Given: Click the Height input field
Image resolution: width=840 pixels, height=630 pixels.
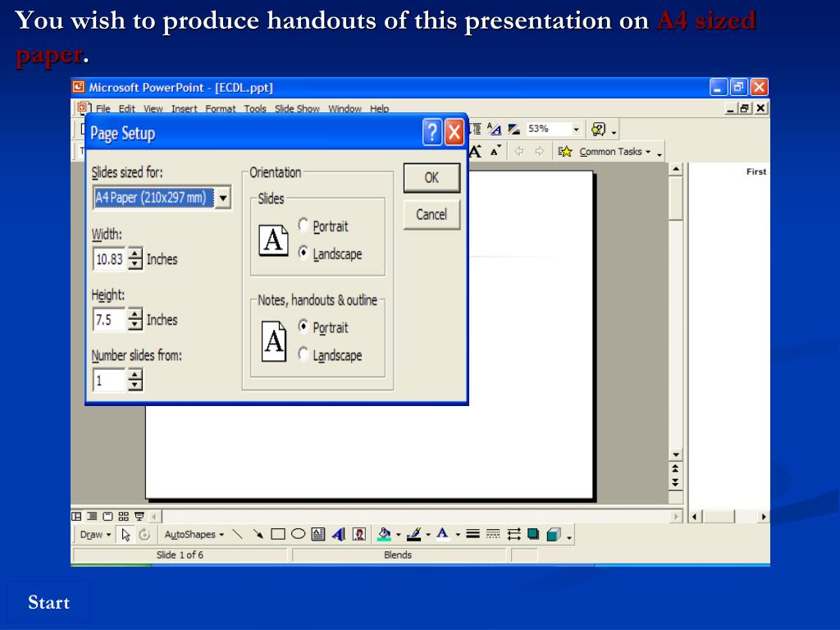Looking at the screenshot, I should (x=109, y=320).
